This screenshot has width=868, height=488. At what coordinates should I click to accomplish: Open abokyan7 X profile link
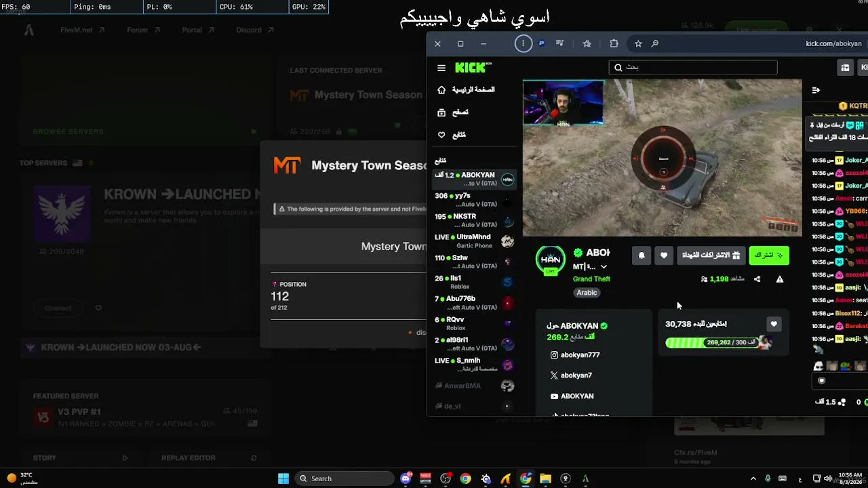(x=571, y=375)
